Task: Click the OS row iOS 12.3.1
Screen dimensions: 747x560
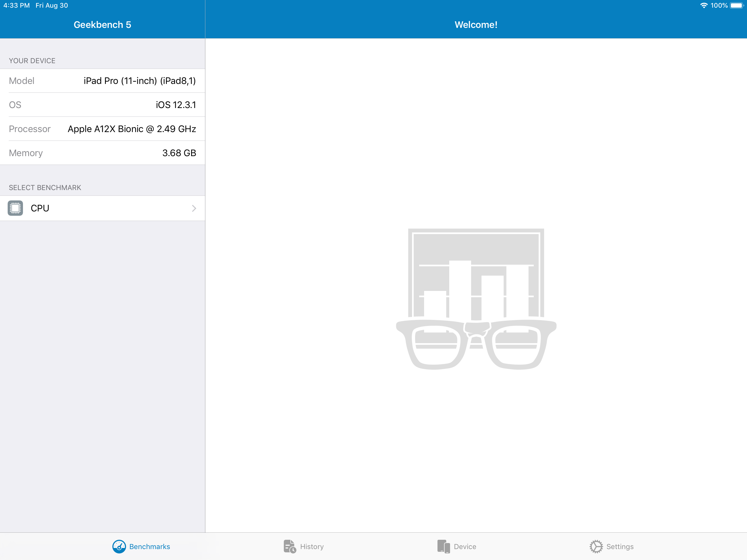Action: coord(176,105)
